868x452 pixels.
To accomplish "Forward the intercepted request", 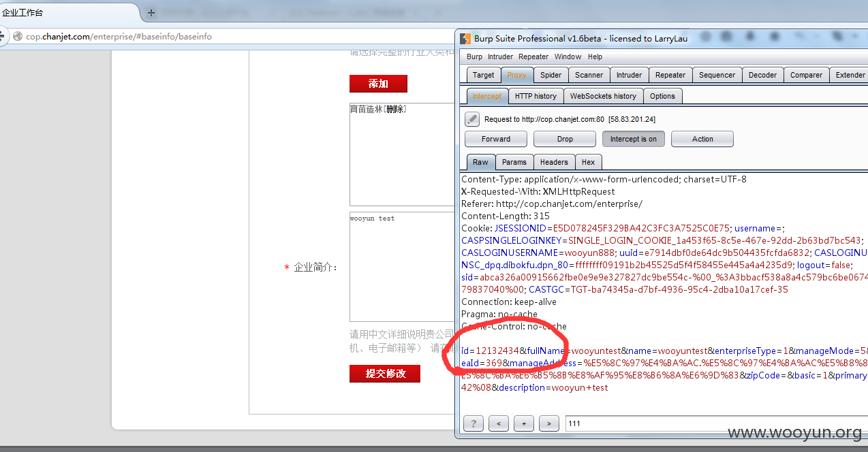I will coord(496,139).
